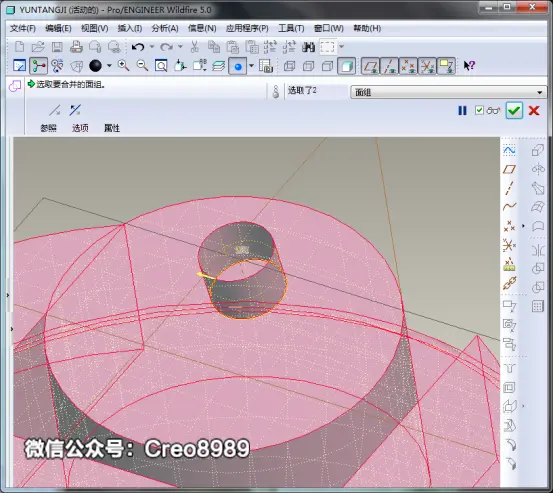Open the 选项 panel tab
Image resolution: width=553 pixels, height=493 pixels.
click(x=80, y=128)
